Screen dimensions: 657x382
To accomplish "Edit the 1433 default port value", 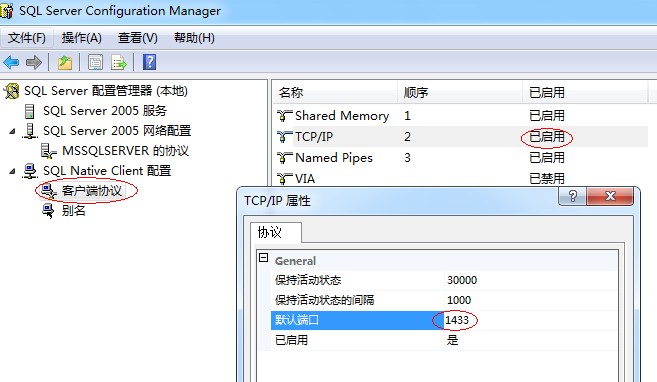I will tap(457, 320).
